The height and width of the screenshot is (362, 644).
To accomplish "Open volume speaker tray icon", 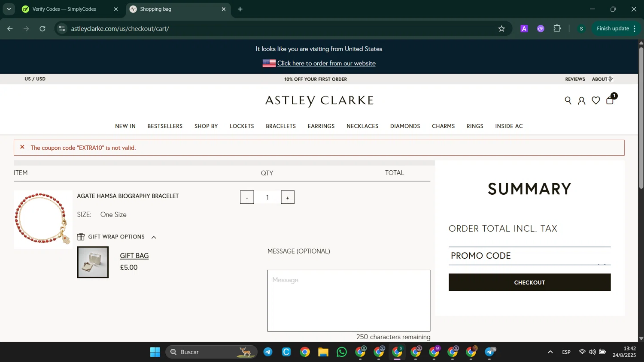I will click(x=592, y=352).
